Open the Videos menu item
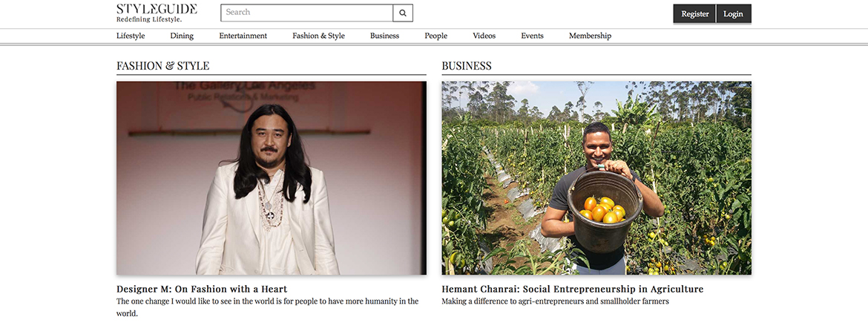 pos(484,36)
